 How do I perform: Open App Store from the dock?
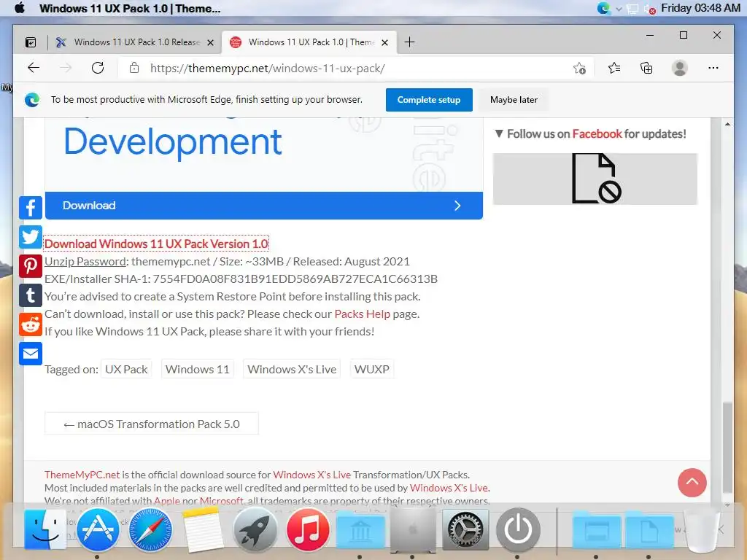click(97, 531)
